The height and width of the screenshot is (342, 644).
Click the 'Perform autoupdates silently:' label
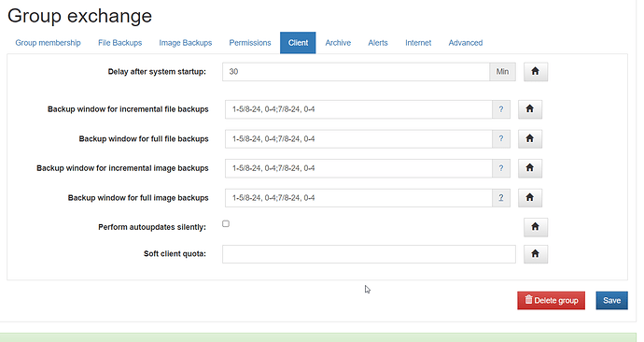(152, 227)
